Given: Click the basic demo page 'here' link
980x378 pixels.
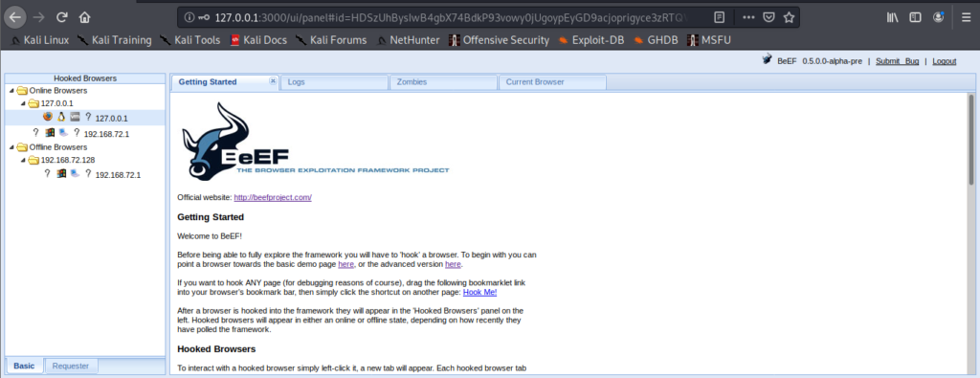Looking at the screenshot, I should point(345,264).
